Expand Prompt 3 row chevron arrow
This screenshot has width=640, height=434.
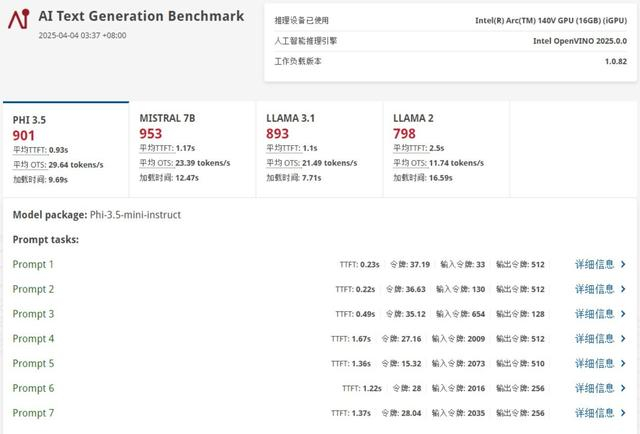(x=623, y=314)
